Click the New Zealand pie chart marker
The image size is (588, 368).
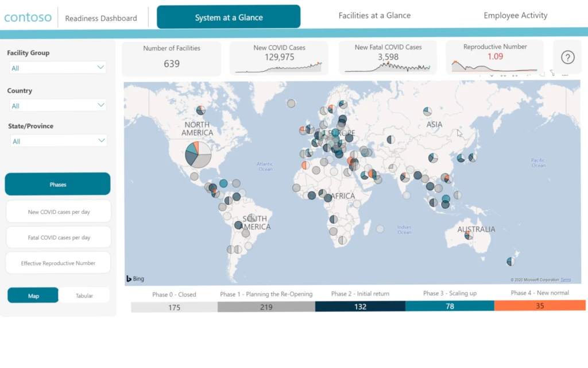pyautogui.click(x=510, y=262)
